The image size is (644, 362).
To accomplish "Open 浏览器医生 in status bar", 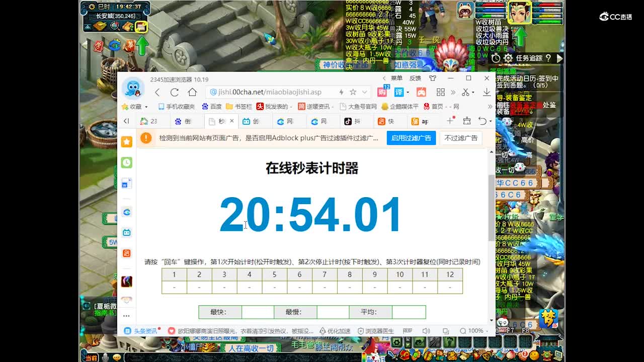I will 376,331.
